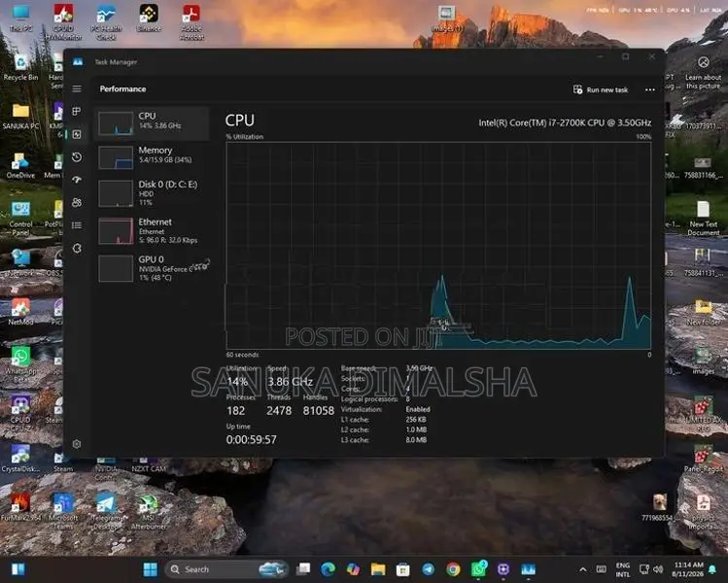Open clock and calendar flyout
Screen dimensions: 728x583
(688, 569)
